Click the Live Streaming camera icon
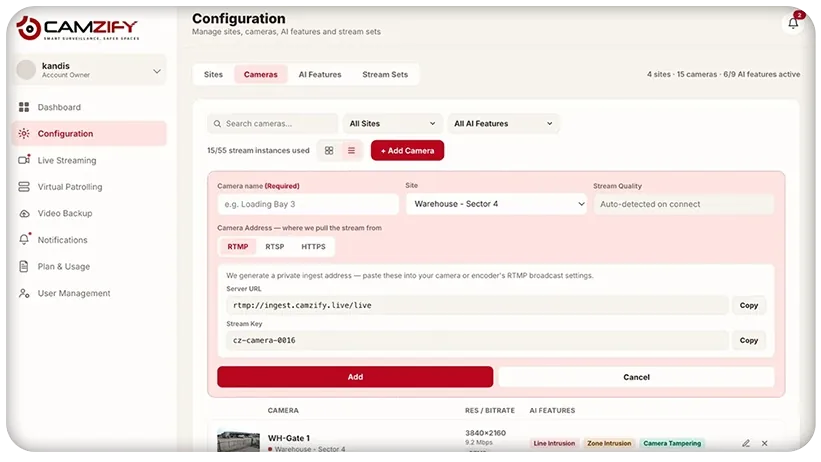This screenshot has width=821, height=462. click(x=24, y=160)
